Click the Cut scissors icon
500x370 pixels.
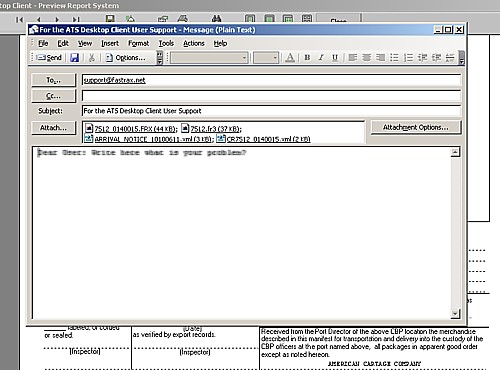pos(91,58)
